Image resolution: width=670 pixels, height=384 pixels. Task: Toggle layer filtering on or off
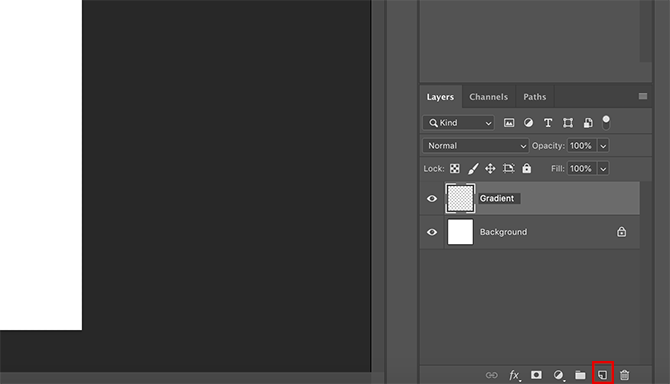(606, 123)
